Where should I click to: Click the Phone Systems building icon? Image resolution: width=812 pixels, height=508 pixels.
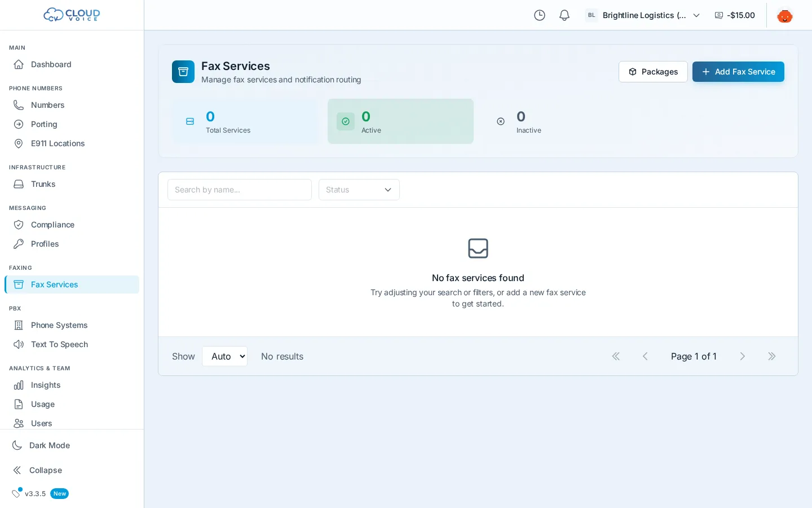click(x=19, y=325)
